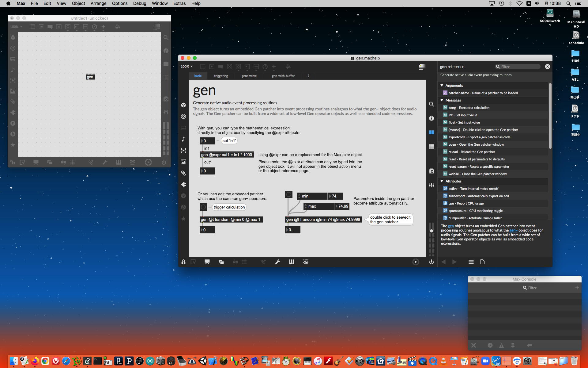Image resolution: width=588 pixels, height=368 pixels.
Task: Open the audio note browser in left sidebar
Action: coord(183,139)
